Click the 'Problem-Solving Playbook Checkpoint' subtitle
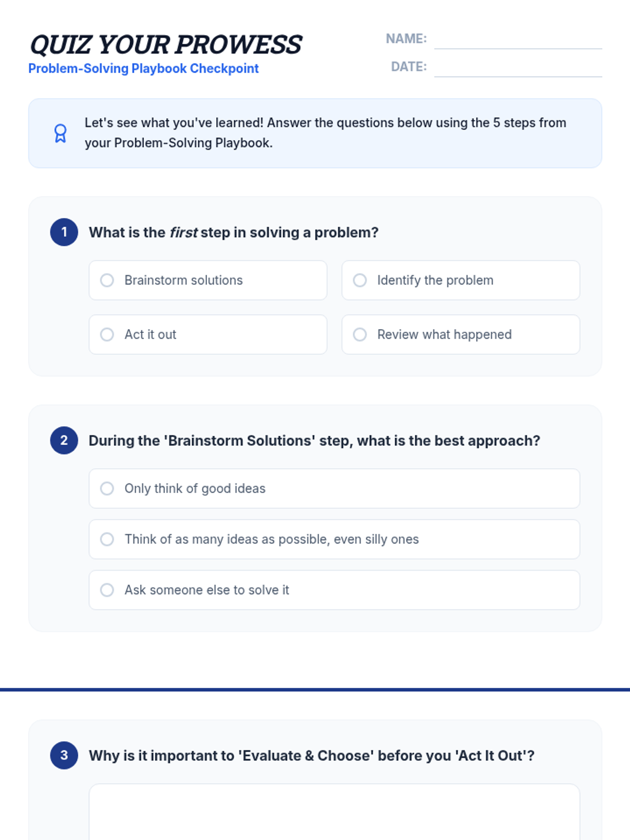The height and width of the screenshot is (840, 630). (143, 69)
